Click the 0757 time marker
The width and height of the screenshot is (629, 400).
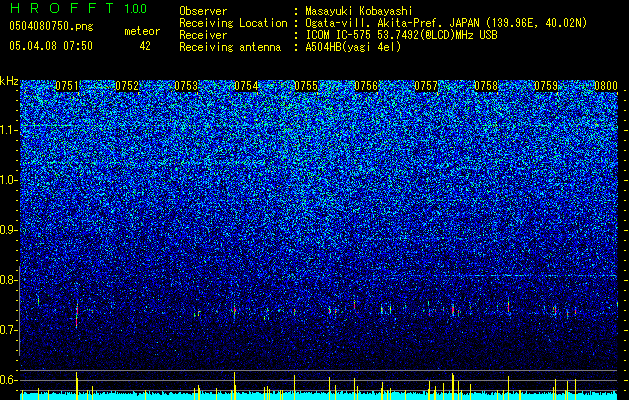tap(426, 86)
